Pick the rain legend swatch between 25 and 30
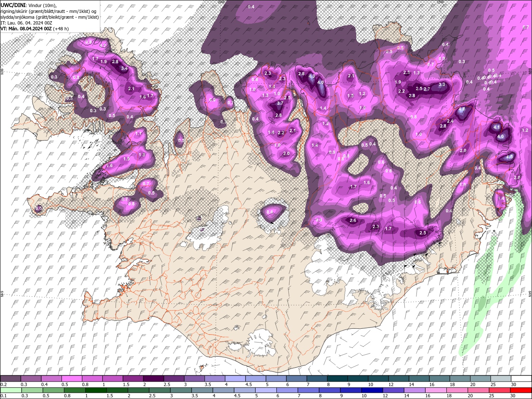This screenshot has width=532, height=399. click(500, 390)
